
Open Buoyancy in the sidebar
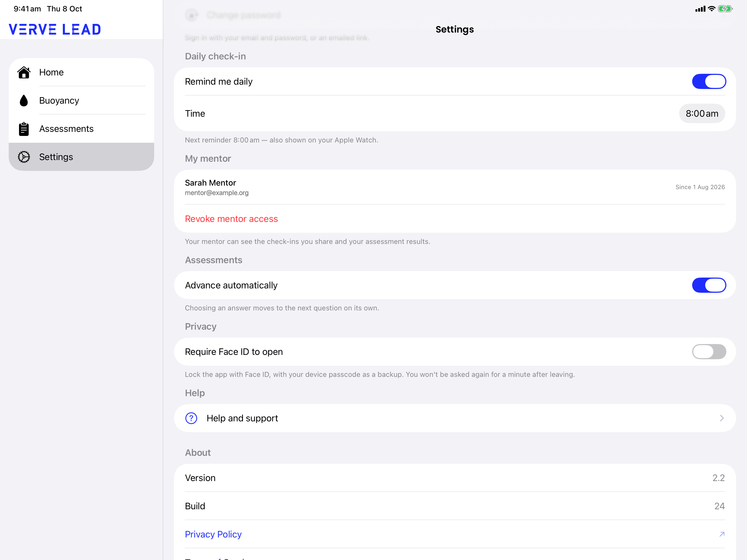coord(81,101)
